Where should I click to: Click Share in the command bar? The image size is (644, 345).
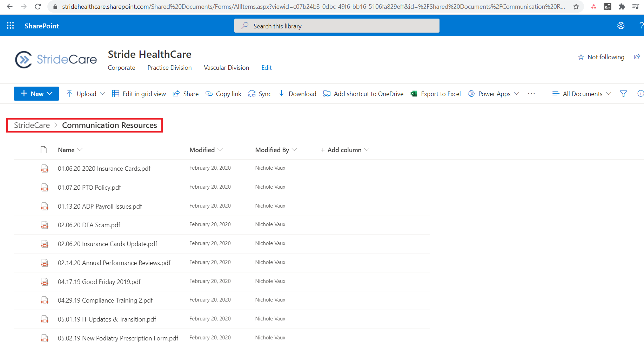[186, 94]
